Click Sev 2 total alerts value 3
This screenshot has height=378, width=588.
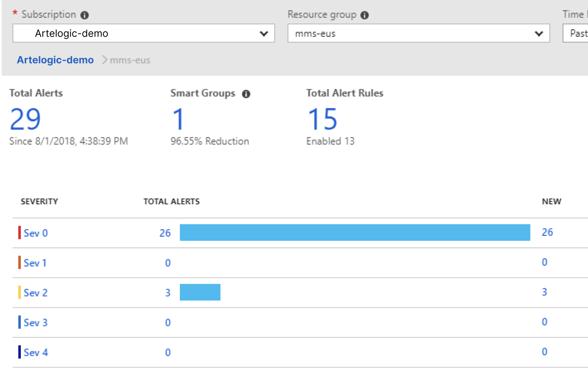pos(168,293)
